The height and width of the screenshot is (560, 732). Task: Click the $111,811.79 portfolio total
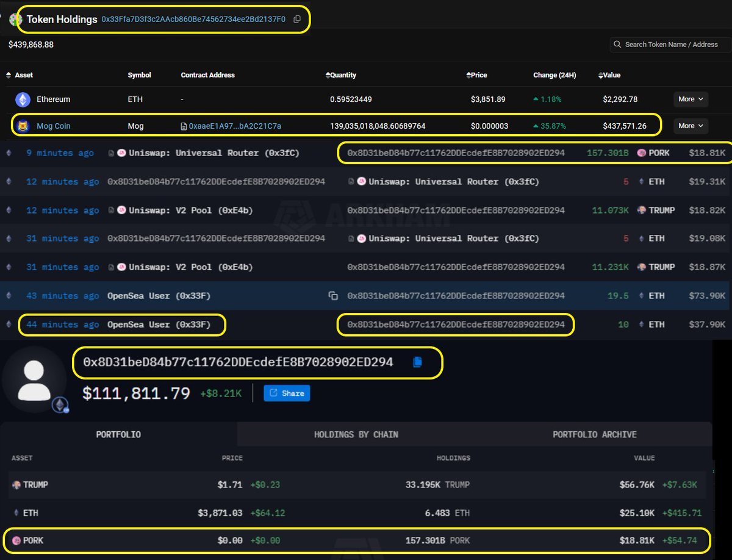click(136, 393)
